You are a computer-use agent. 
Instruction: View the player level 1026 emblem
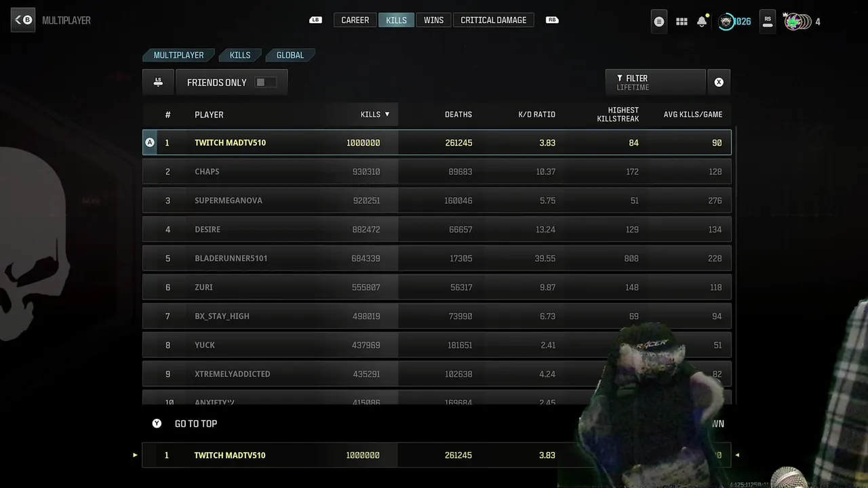(727, 22)
